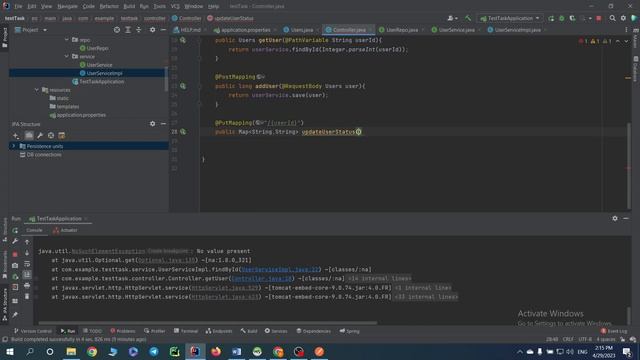
Task: Hide the Project tool window
Action: click(163, 30)
